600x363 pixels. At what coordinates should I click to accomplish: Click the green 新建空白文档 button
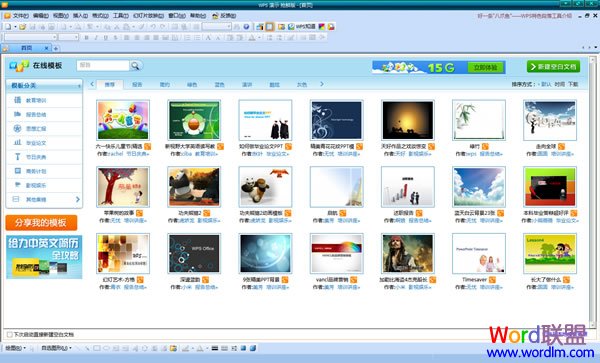553,67
